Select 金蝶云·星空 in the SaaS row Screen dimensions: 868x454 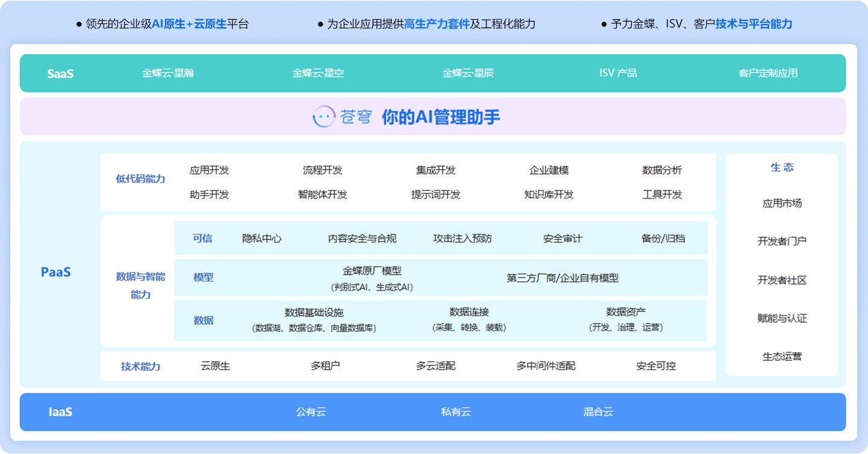click(318, 73)
